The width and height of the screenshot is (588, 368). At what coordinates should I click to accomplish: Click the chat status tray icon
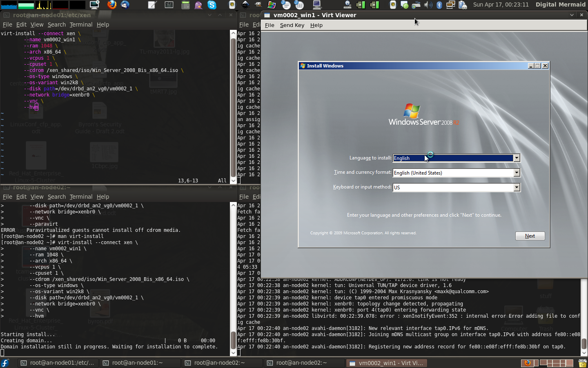pos(405,5)
